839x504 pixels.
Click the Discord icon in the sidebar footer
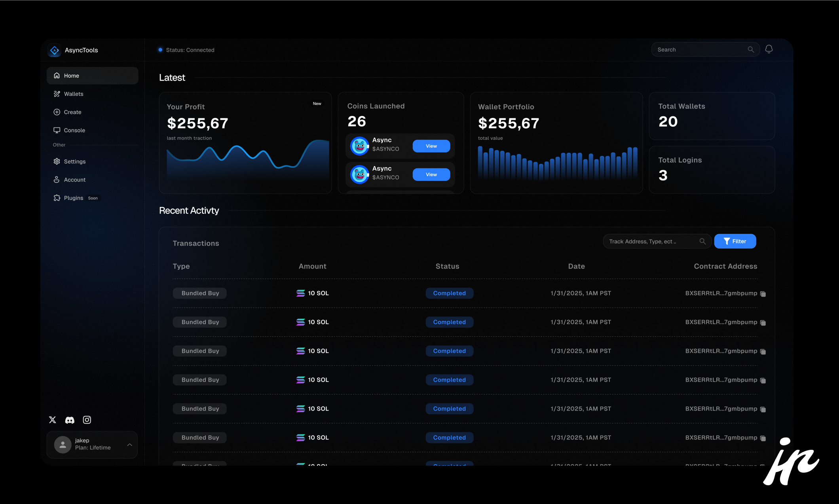[70, 420]
